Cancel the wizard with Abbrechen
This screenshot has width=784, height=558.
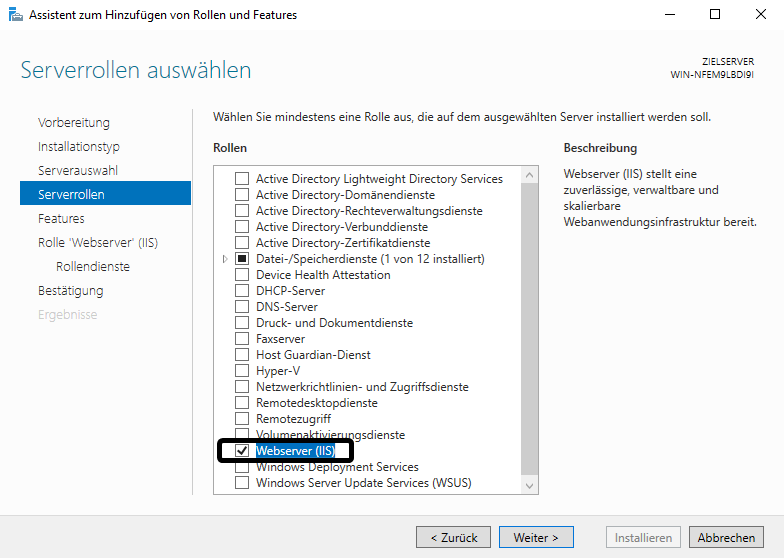click(x=726, y=538)
